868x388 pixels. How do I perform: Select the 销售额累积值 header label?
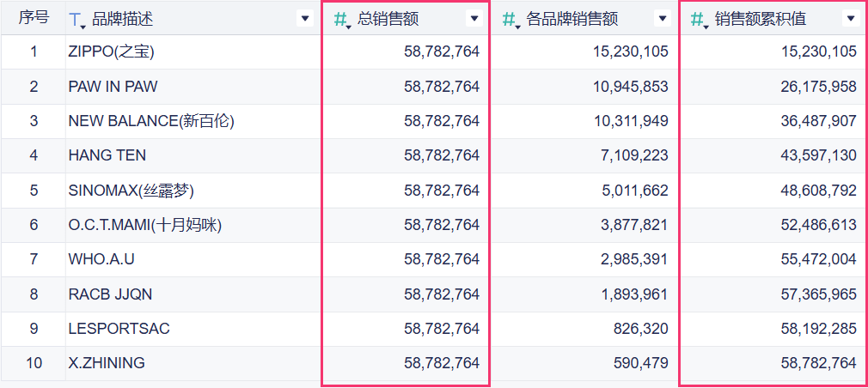pyautogui.click(x=760, y=20)
